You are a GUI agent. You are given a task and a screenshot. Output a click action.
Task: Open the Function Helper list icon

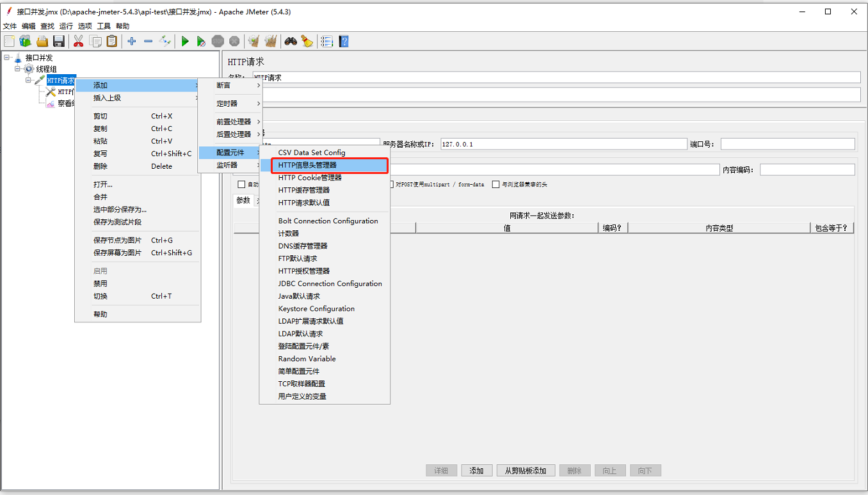coord(327,42)
